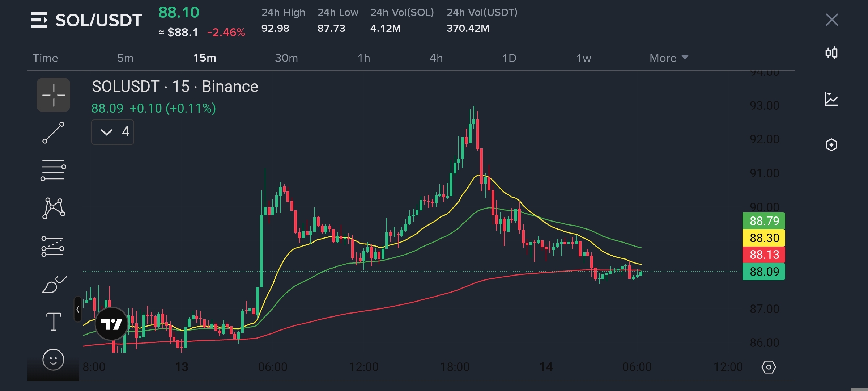Switch to the 5m timeframe
The image size is (868, 391).
click(x=125, y=58)
